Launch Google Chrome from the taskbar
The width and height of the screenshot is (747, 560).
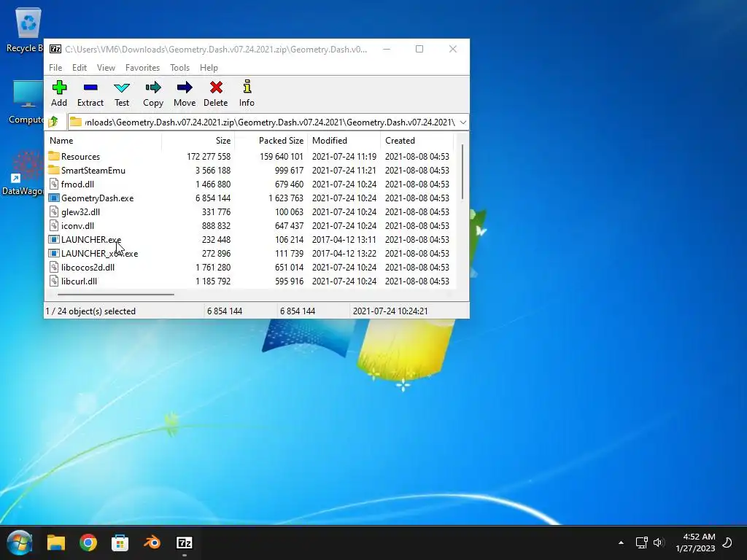88,542
